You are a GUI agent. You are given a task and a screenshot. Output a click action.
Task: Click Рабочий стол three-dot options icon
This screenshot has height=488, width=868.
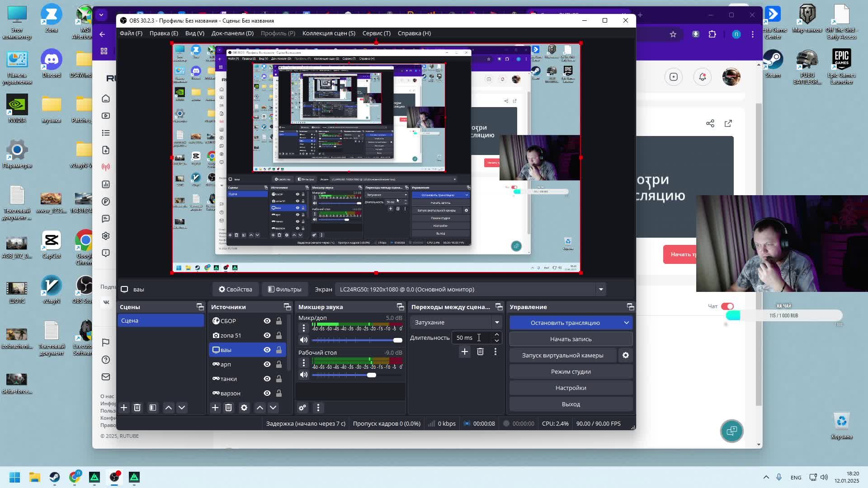pos(304,362)
